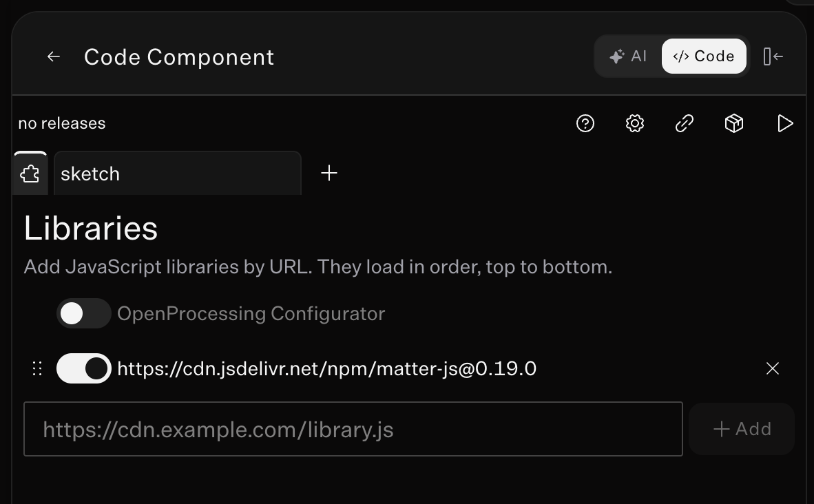Go back using the left arrow

point(54,56)
